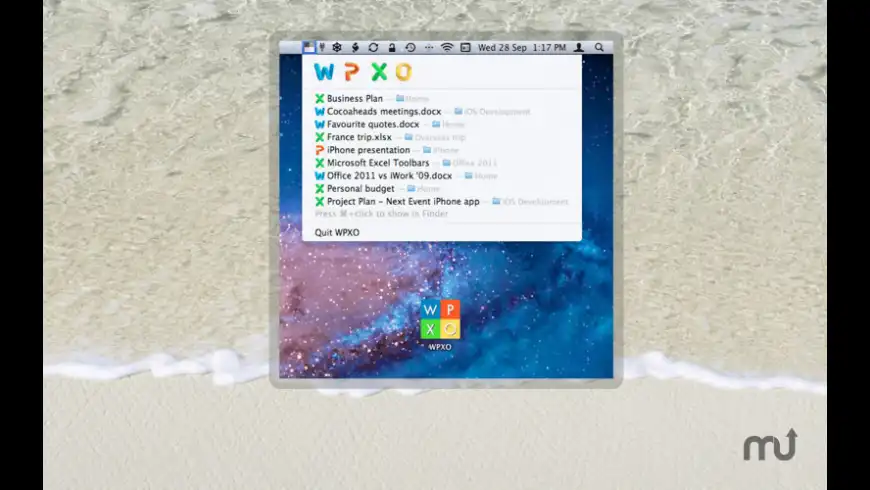This screenshot has width=870, height=490.
Task: Launch PowerPoint from the large P icon
Action: (x=351, y=72)
